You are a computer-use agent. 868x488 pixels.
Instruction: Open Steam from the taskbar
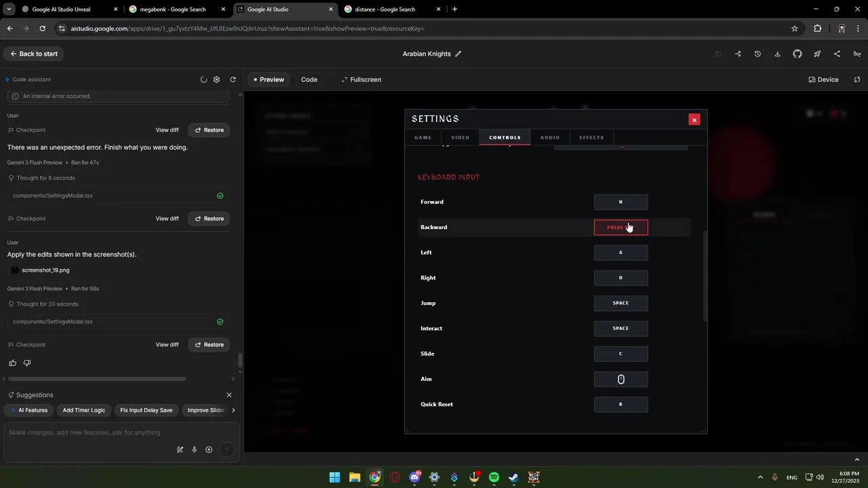[x=514, y=477]
